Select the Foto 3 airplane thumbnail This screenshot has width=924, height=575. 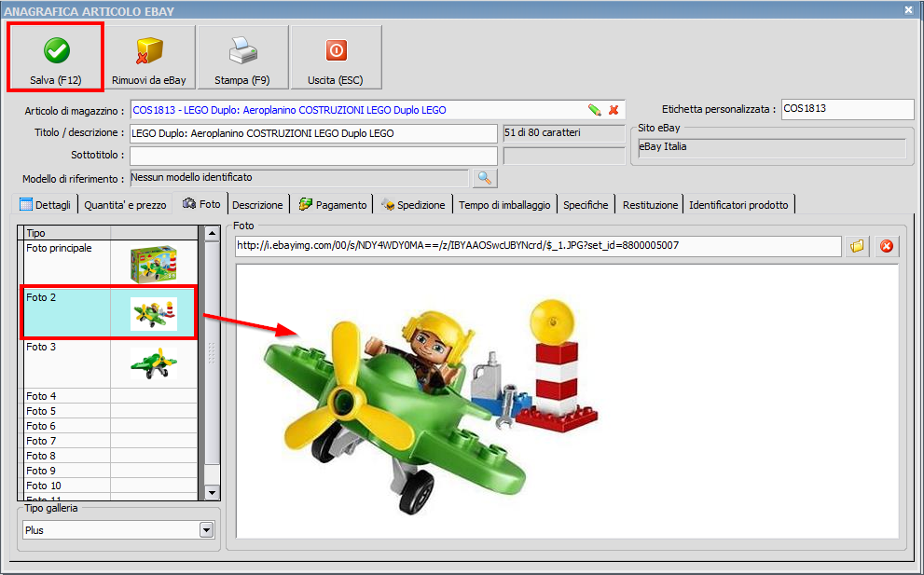[108, 363]
